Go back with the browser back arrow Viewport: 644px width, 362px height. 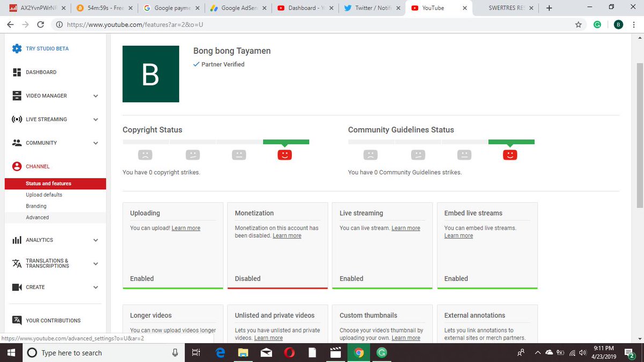click(x=10, y=25)
